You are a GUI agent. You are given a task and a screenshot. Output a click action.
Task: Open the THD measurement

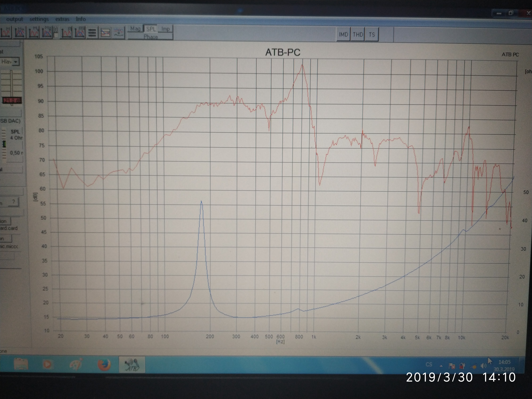(358, 35)
